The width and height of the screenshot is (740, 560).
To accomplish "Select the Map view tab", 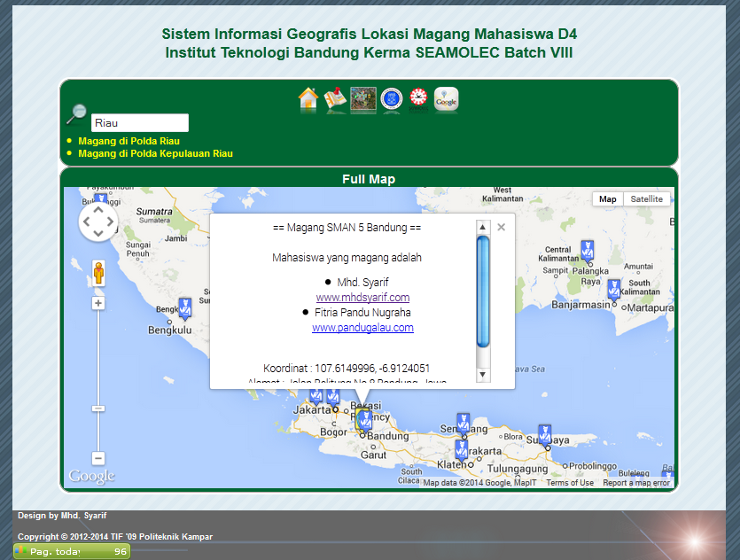I will tap(608, 199).
